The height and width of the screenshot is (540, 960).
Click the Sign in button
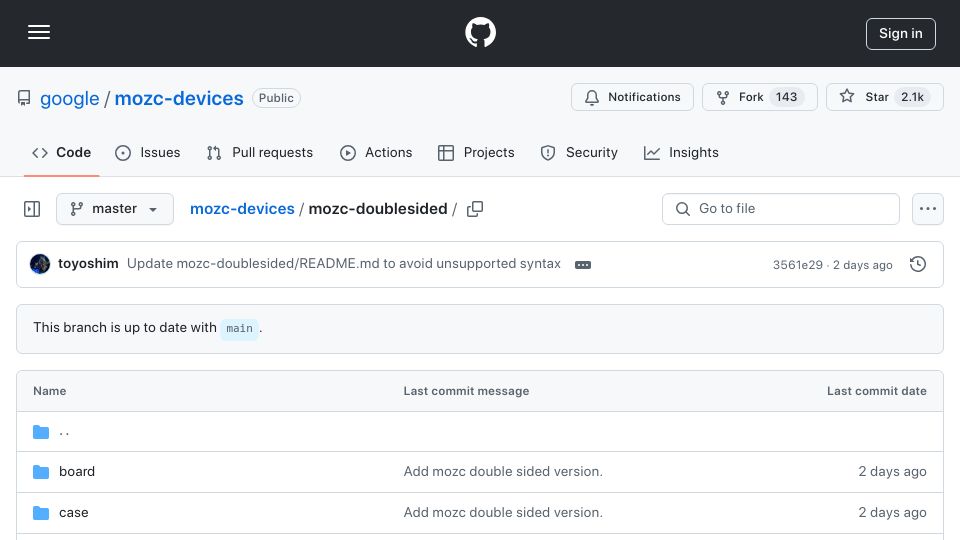pos(901,34)
